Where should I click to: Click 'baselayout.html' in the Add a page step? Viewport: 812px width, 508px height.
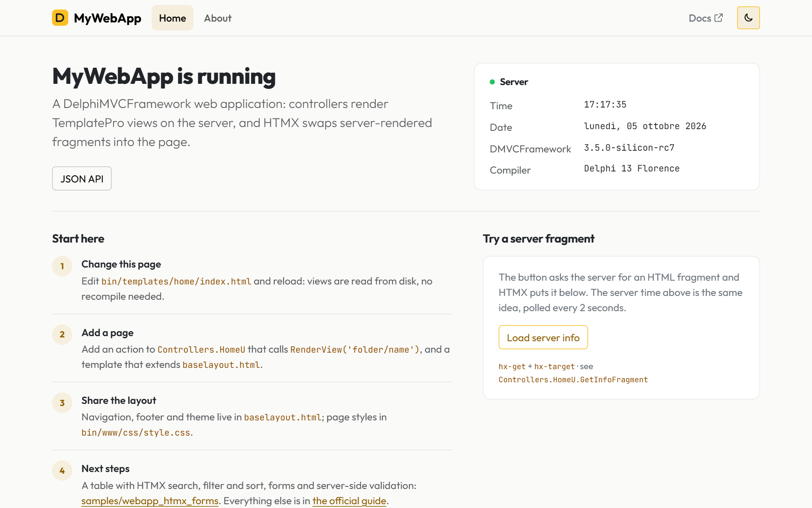point(221,365)
